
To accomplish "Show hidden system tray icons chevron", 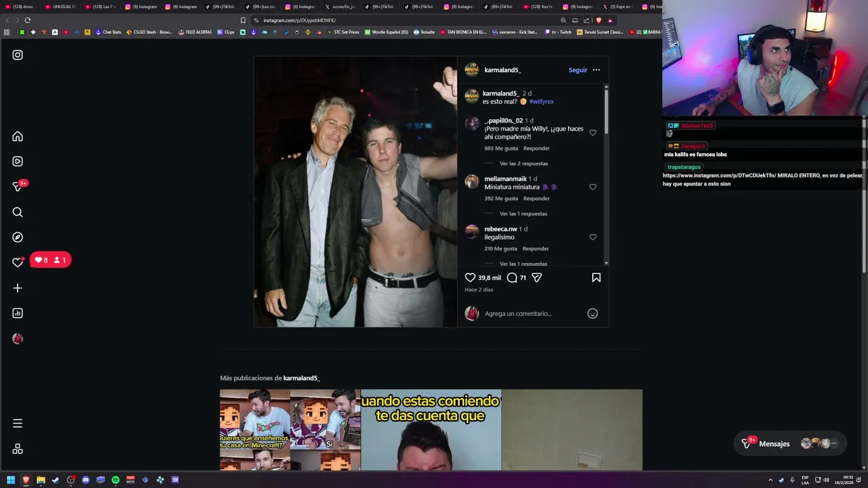I will [770, 480].
